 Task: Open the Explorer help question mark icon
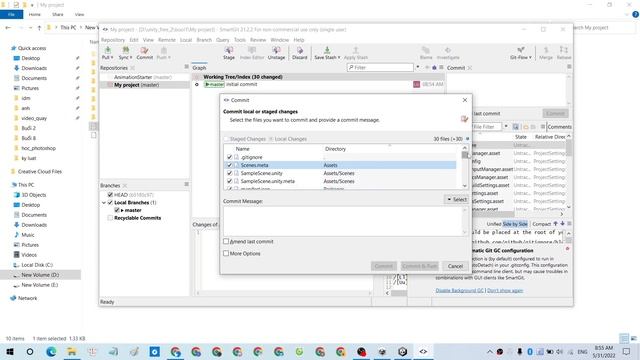[x=635, y=14]
